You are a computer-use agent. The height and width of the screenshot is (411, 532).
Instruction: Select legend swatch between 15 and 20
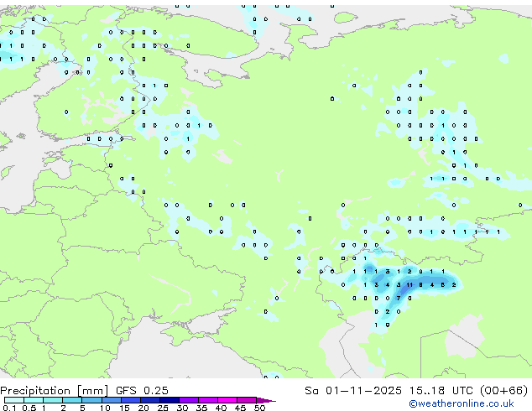pyautogui.click(x=131, y=400)
